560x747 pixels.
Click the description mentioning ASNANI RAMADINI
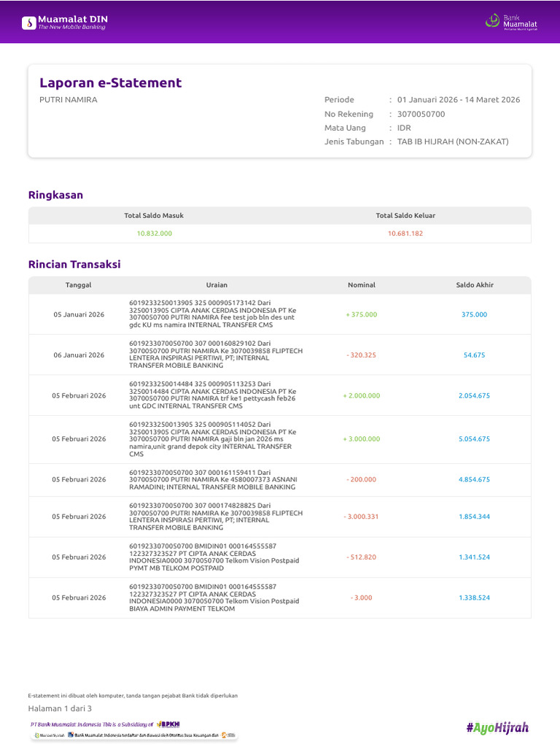click(213, 480)
